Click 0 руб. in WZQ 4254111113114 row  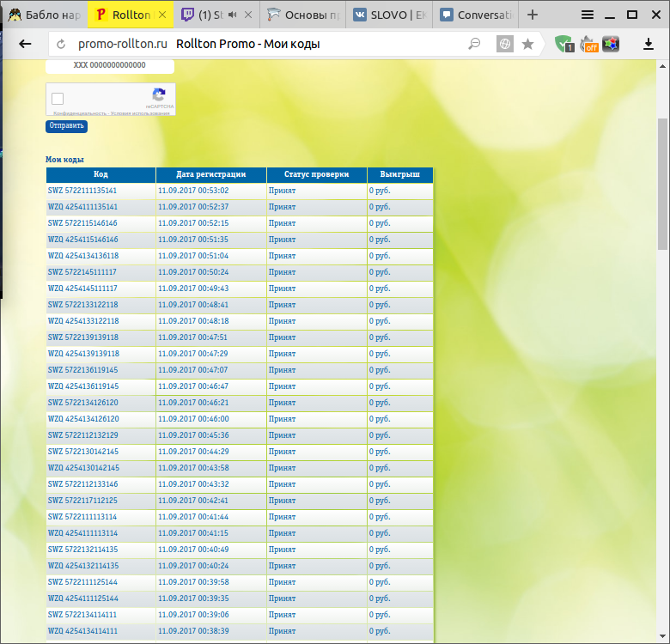pos(380,533)
